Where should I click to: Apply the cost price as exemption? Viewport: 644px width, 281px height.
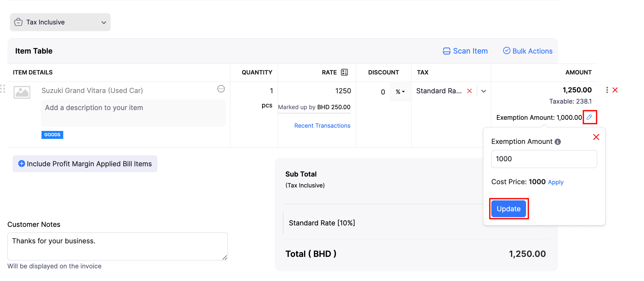click(555, 182)
